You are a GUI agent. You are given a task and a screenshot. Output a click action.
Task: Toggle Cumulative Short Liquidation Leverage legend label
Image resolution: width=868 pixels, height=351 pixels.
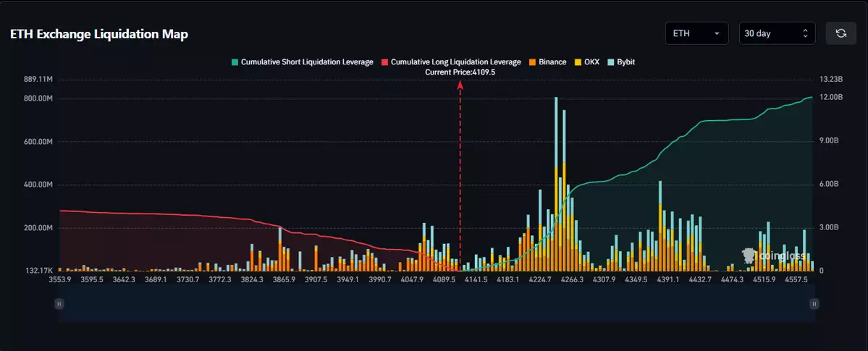coord(306,62)
